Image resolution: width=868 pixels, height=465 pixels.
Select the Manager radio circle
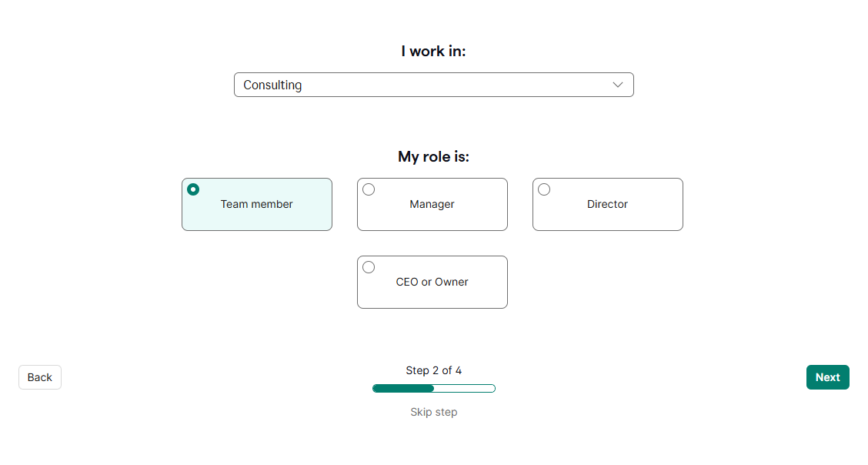point(369,189)
